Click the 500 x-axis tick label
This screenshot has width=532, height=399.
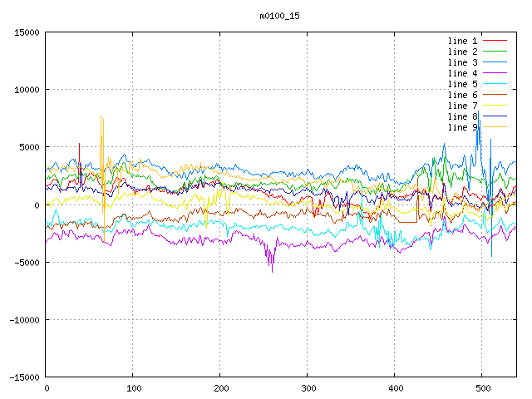pos(482,388)
